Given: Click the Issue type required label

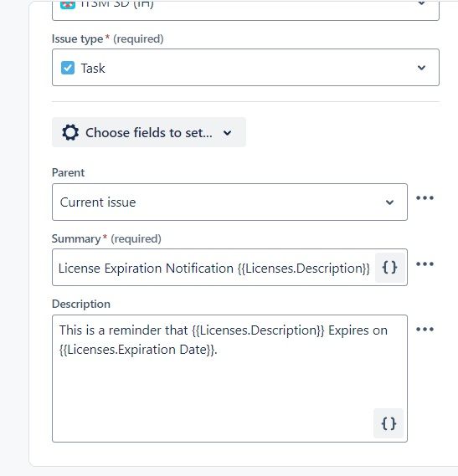Looking at the screenshot, I should (107, 38).
